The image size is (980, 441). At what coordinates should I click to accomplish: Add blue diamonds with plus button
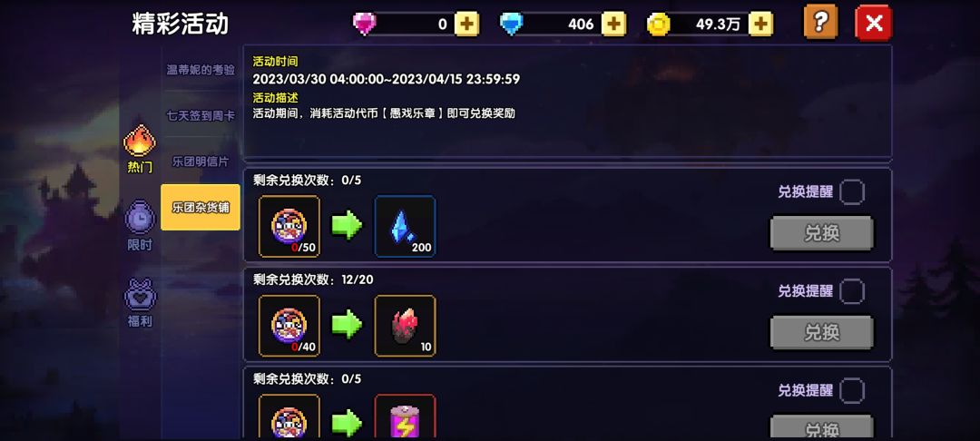click(613, 24)
